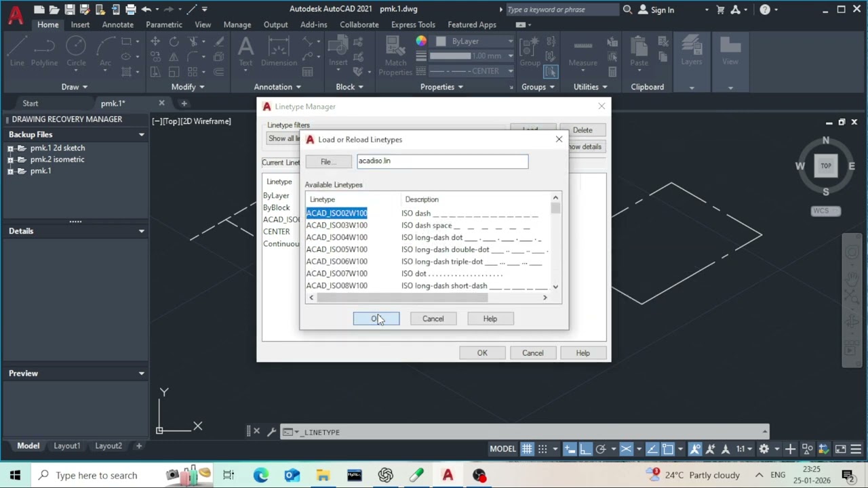Select the Arc tool in Draw panel
This screenshot has width=868, height=488.
click(105, 52)
